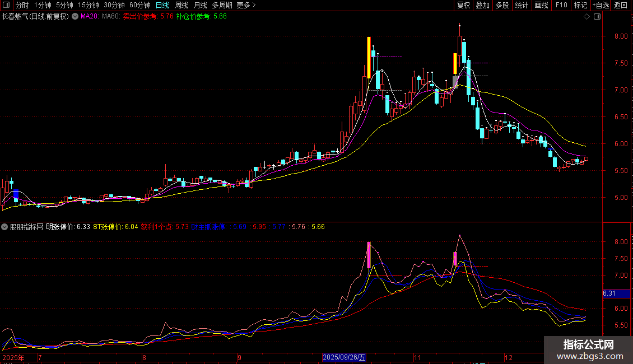Expand the 更多 periods menu

[x=246, y=5]
